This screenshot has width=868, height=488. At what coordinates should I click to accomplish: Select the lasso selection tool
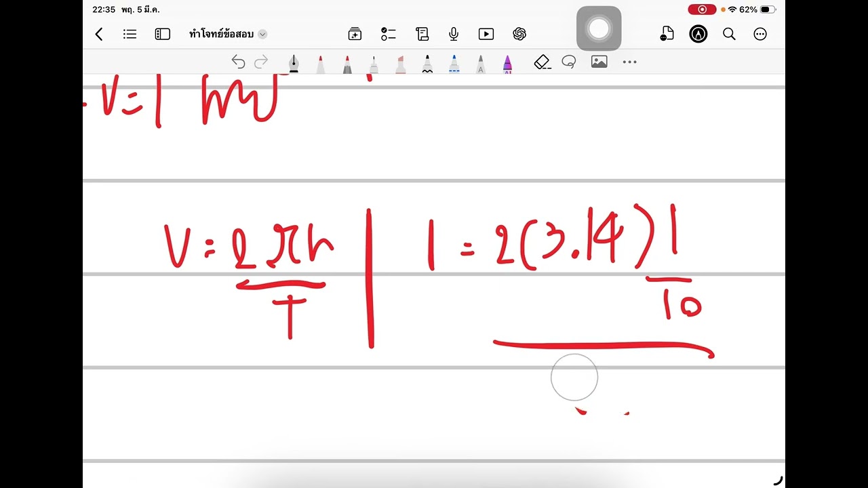(569, 62)
